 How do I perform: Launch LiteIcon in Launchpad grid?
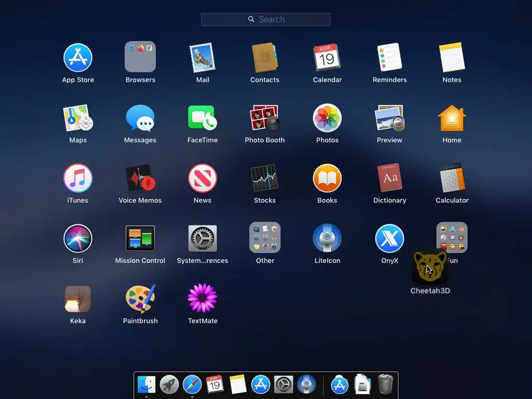pos(327,238)
